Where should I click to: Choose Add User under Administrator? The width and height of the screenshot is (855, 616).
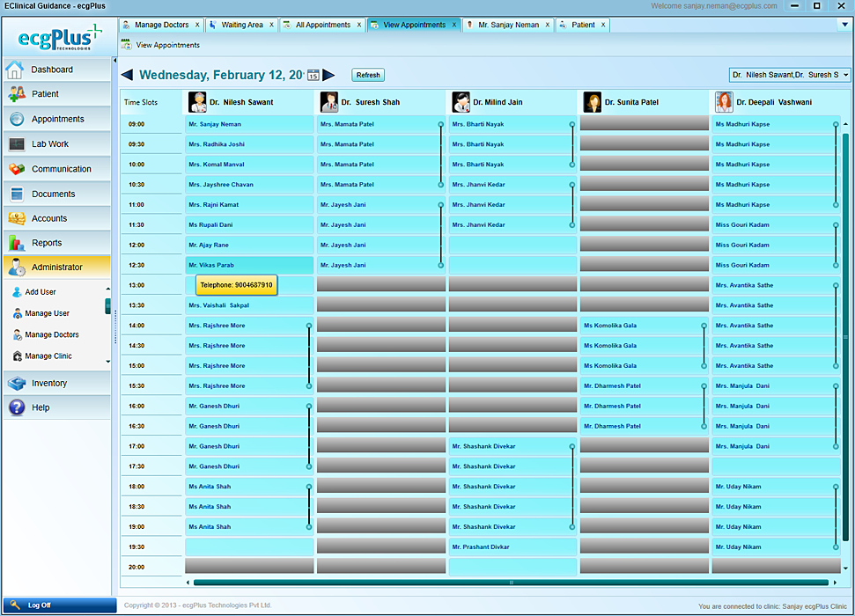tap(41, 292)
